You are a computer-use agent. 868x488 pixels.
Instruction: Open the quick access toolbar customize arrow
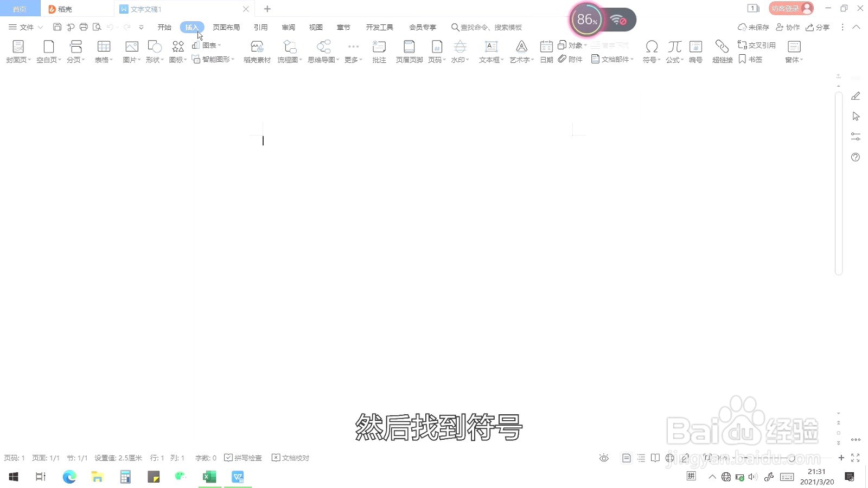point(141,27)
